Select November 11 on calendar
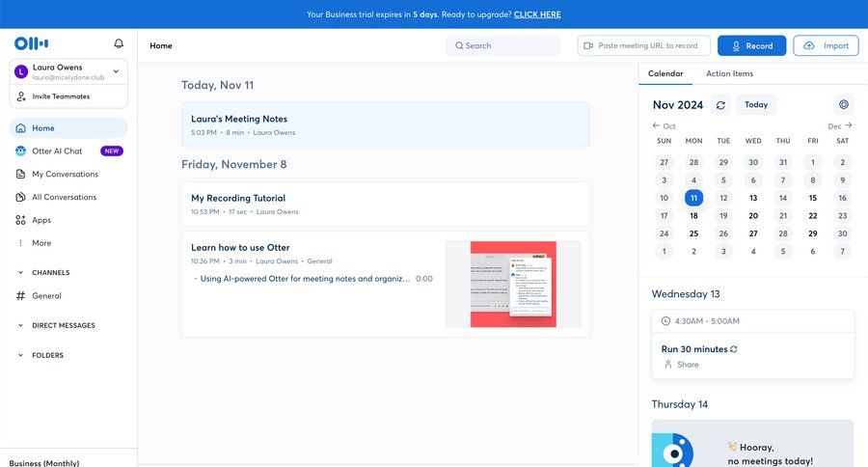The width and height of the screenshot is (868, 467). coord(693,198)
